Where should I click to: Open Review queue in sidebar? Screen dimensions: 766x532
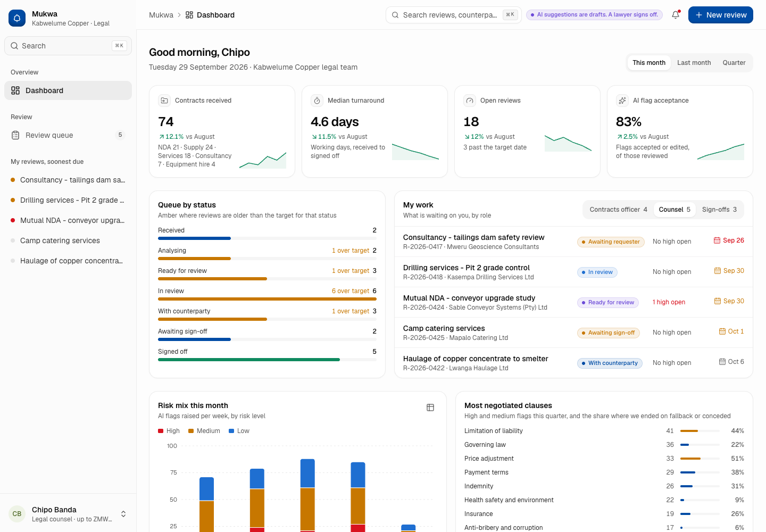[x=68, y=135]
